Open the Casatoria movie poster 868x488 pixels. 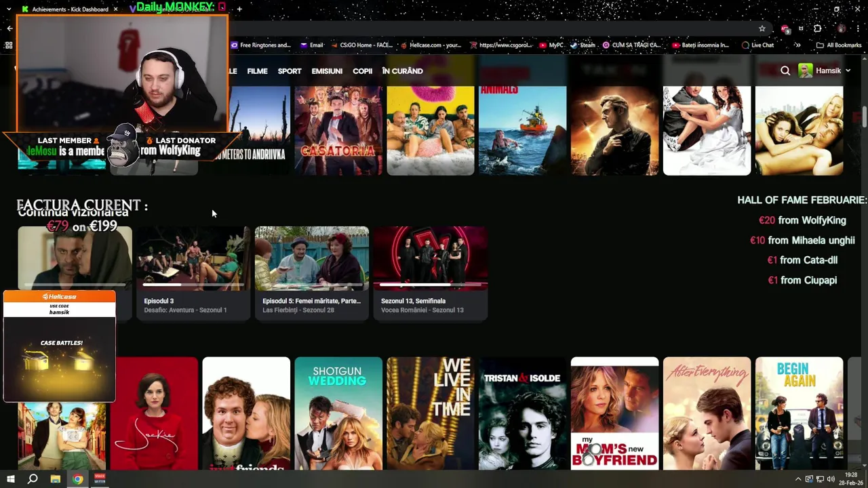tap(338, 130)
